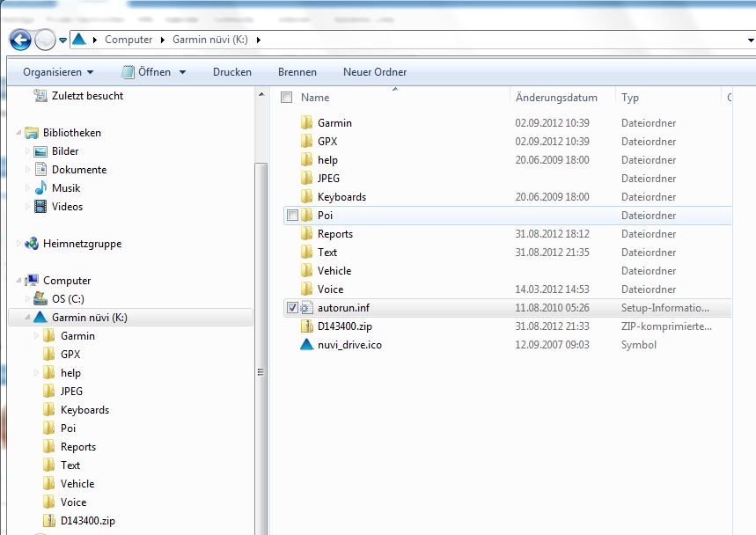The width and height of the screenshot is (756, 535).
Task: Expand the help subfolder in tree
Action: [36, 372]
